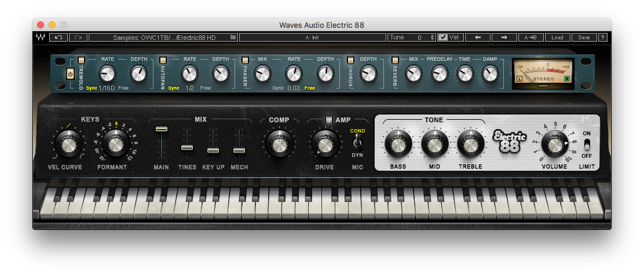The image size is (644, 276).
Task: Click the Mech mix fader
Action: (x=239, y=150)
